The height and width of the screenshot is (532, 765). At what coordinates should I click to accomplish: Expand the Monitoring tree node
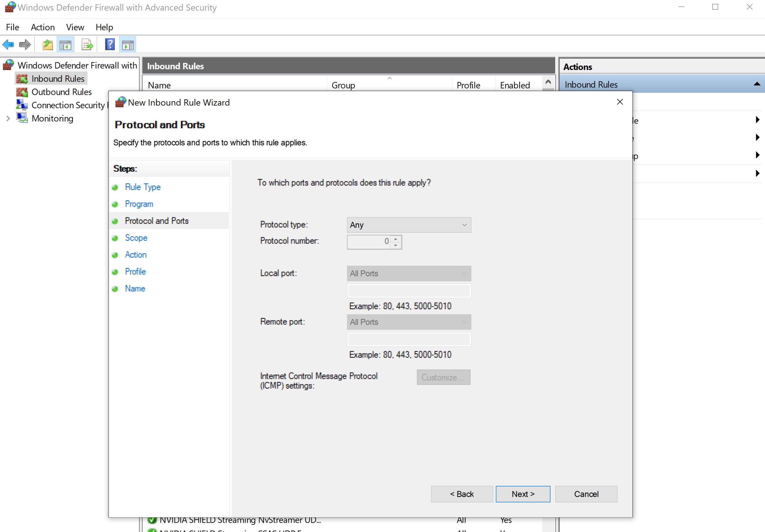[8, 119]
